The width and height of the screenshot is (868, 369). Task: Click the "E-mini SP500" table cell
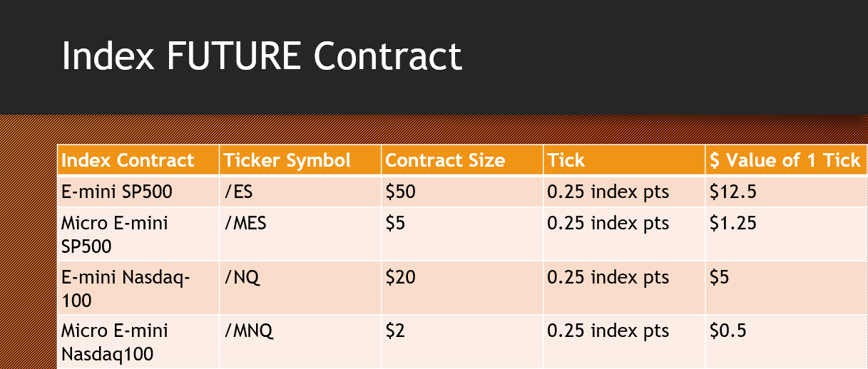click(x=117, y=192)
